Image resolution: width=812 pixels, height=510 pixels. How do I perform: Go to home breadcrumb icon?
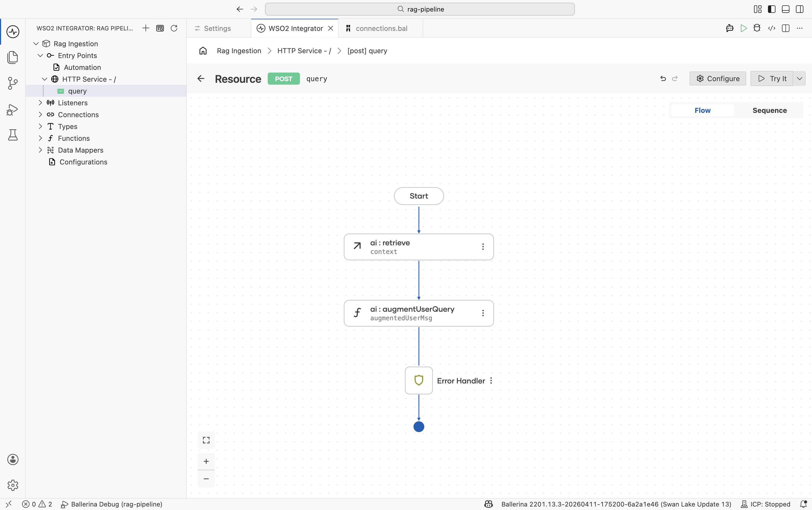pos(203,51)
